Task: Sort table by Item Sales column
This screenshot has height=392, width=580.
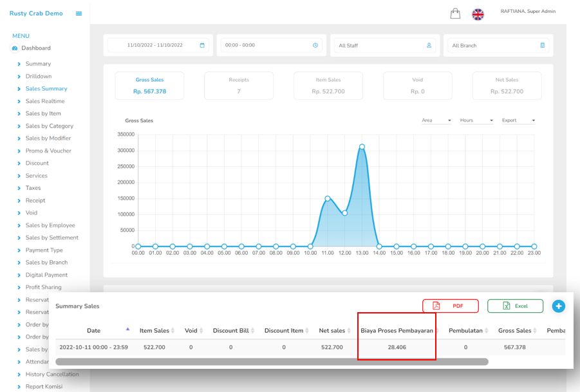Action: tap(154, 331)
